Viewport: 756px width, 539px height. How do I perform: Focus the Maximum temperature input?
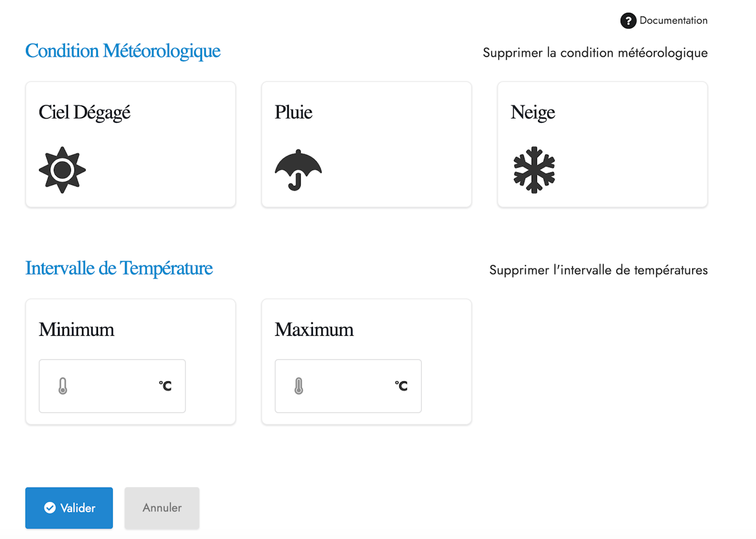[347, 386]
